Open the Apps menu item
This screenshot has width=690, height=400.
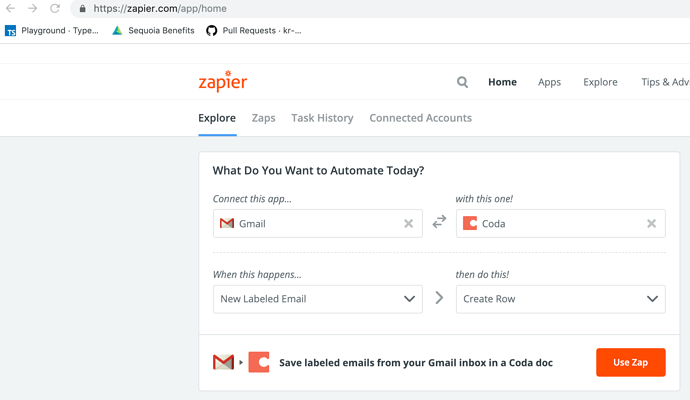(x=549, y=82)
